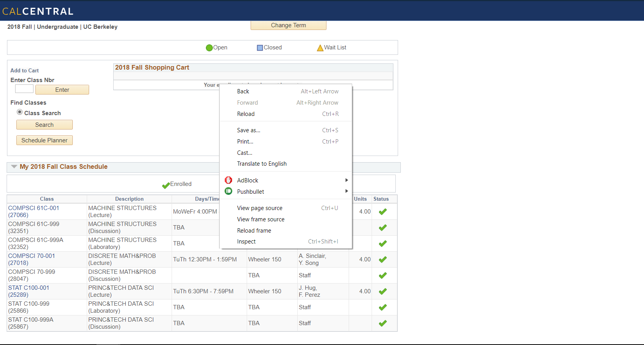Click the COMPSCI 61C-999 (32351) cell
This screenshot has width=644, height=345.
pyautogui.click(x=47, y=228)
